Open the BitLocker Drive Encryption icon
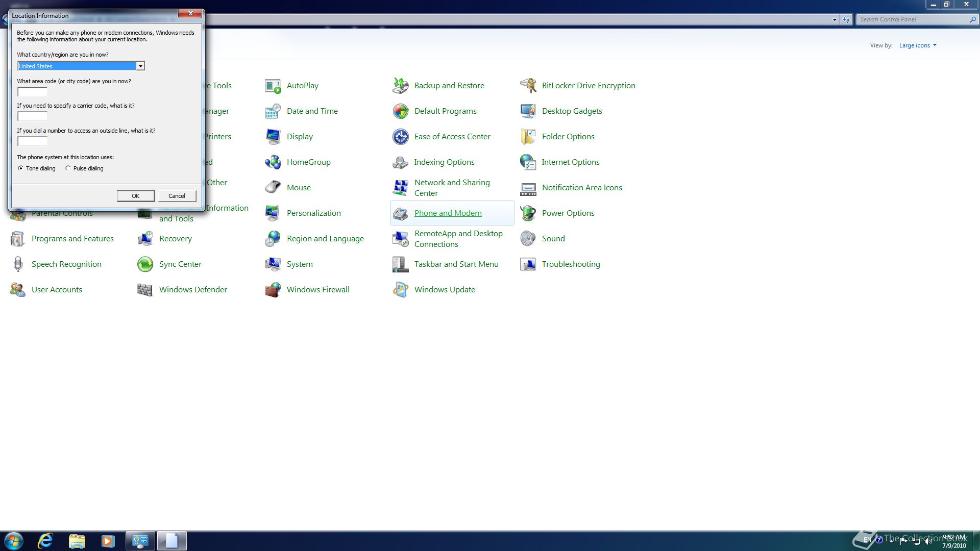 (x=528, y=86)
